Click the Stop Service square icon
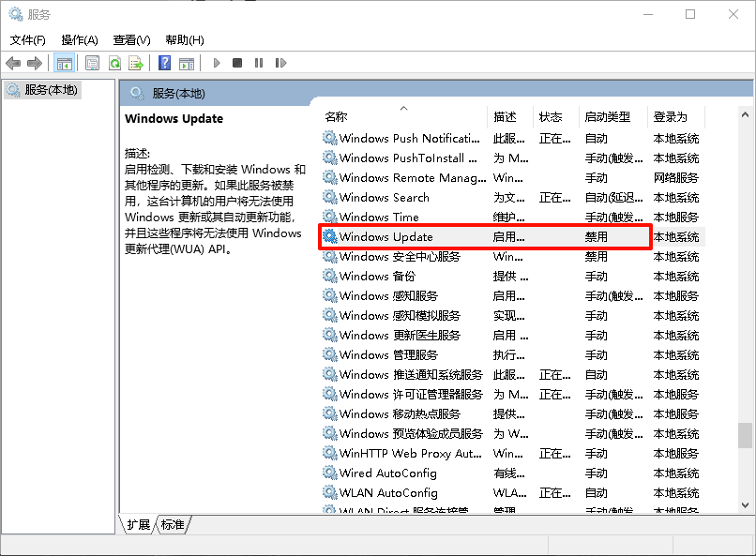This screenshot has width=756, height=556. (x=237, y=63)
